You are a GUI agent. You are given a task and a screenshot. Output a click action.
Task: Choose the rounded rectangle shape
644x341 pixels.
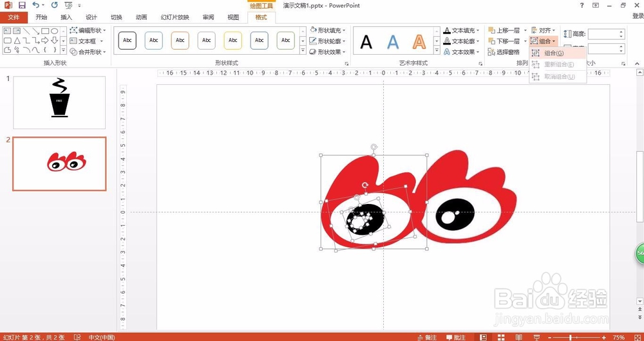[x=7, y=41]
